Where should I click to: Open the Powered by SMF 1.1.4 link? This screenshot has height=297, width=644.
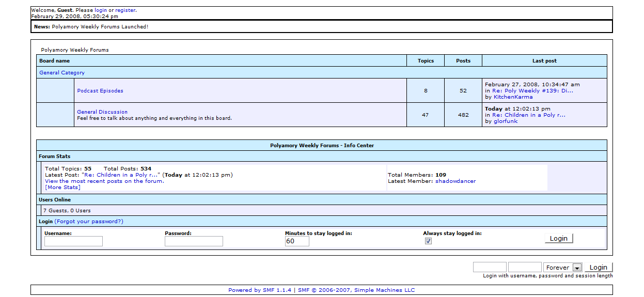[x=260, y=290]
